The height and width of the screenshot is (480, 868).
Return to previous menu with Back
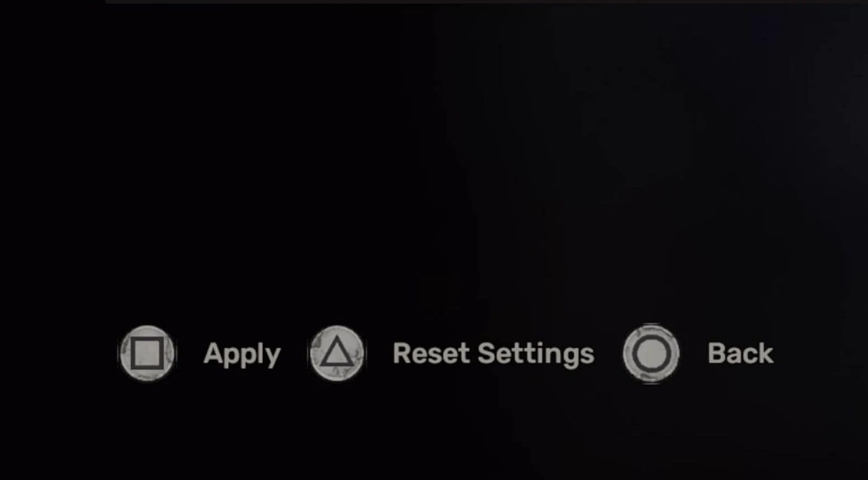pyautogui.click(x=740, y=353)
